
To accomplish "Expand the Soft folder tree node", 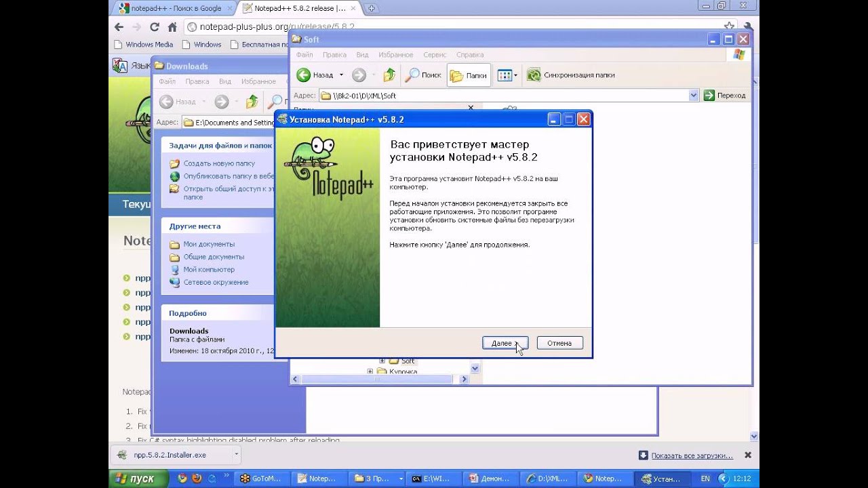I will 382,361.
